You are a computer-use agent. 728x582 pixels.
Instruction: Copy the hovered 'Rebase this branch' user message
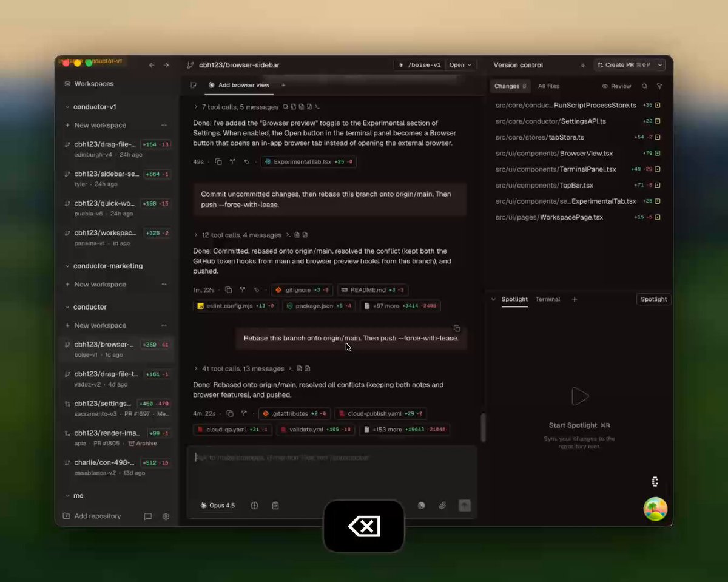[x=457, y=328]
